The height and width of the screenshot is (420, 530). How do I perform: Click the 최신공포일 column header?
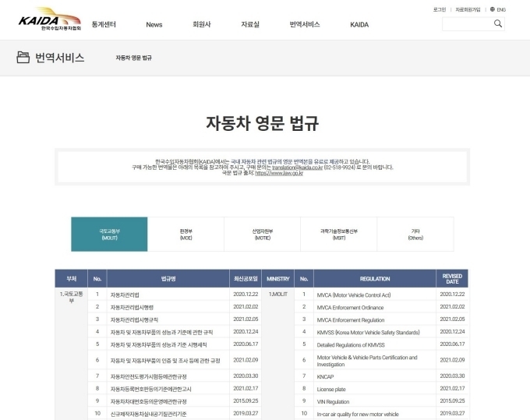point(246,279)
